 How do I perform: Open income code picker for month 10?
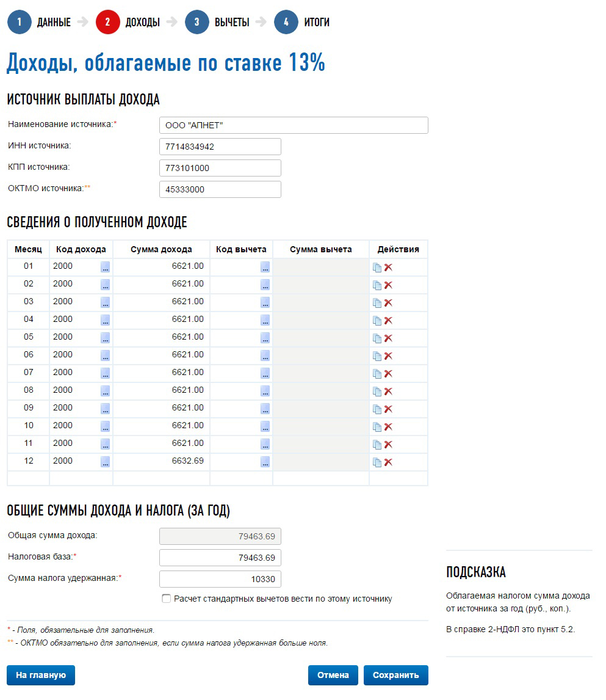click(x=105, y=426)
